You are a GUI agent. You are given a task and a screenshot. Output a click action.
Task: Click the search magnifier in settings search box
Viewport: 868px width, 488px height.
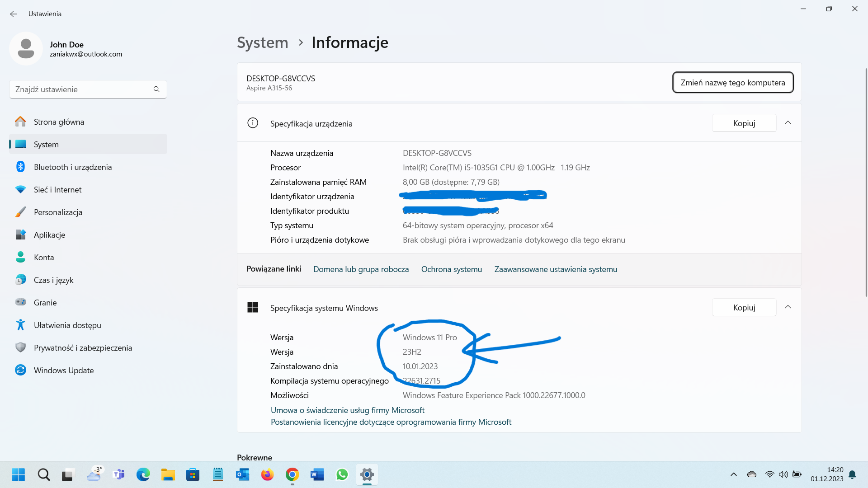tap(156, 89)
